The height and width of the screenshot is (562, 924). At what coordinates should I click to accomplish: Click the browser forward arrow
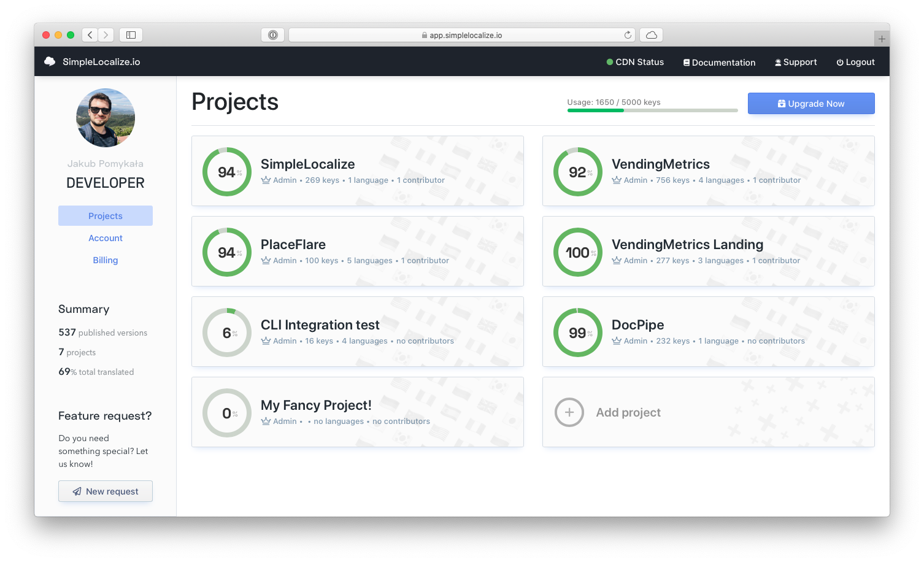[106, 35]
